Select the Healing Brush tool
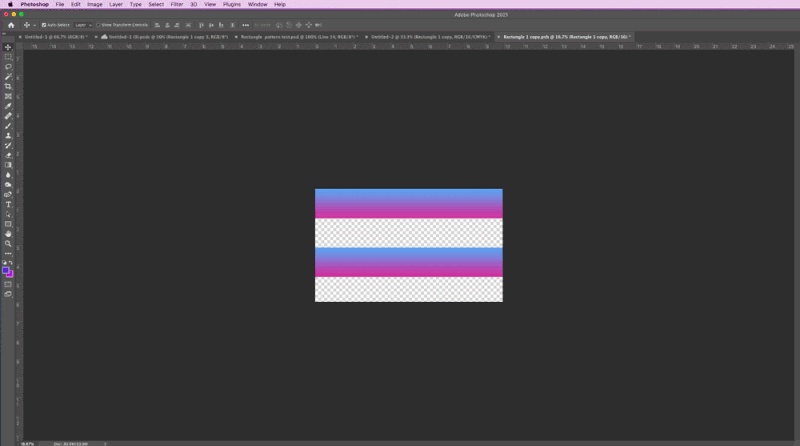This screenshot has height=446, width=800. (x=8, y=116)
